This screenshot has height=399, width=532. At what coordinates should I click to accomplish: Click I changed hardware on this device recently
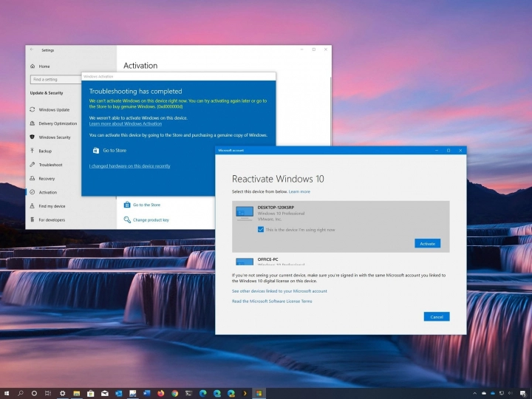[x=129, y=166]
